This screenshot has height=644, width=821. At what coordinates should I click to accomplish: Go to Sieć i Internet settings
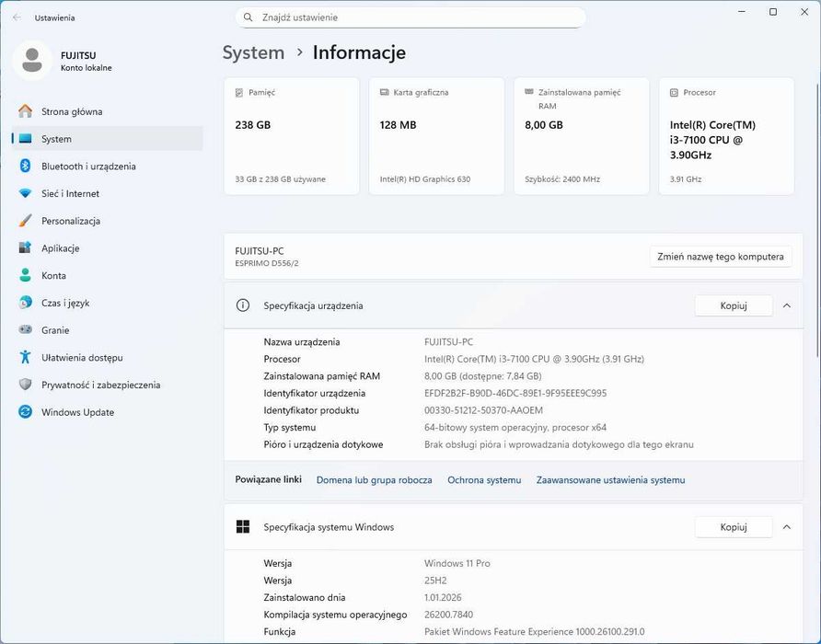coord(108,193)
